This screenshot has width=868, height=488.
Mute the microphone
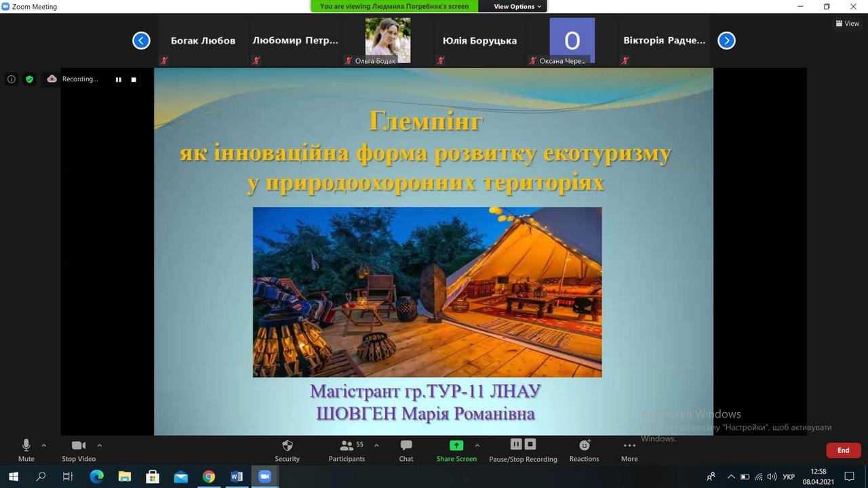[26, 450]
